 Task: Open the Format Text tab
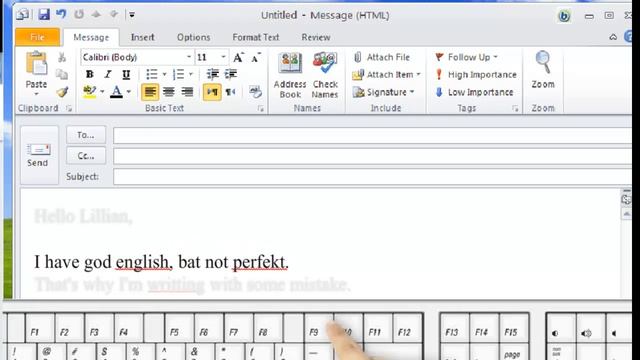pos(256,37)
